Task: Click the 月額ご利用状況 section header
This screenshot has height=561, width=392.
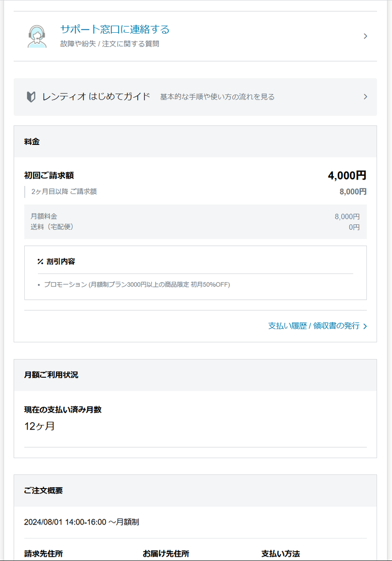Action: point(195,375)
